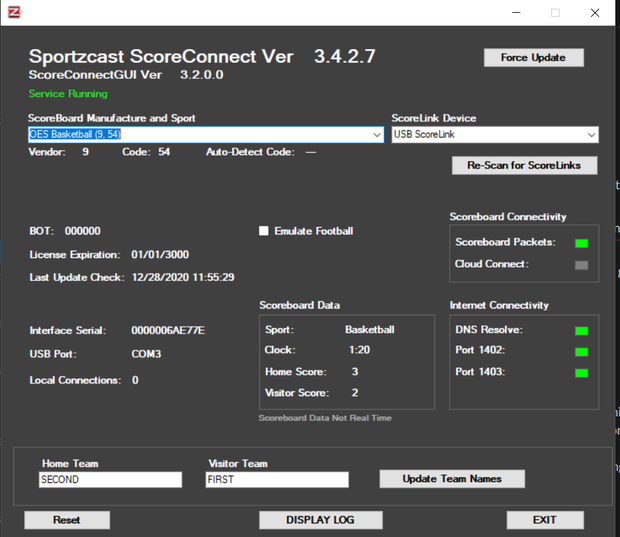The width and height of the screenshot is (620, 537).
Task: Click the version number '3.4.2.7'
Action: point(345,56)
